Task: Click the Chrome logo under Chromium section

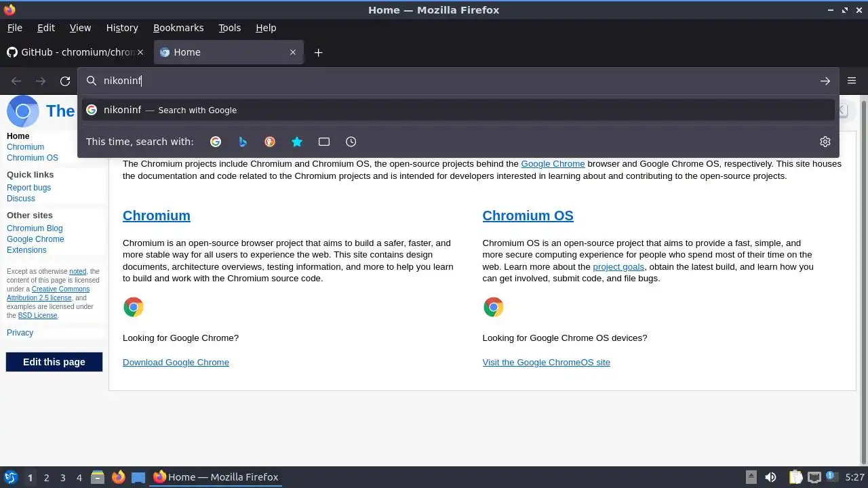Action: (134, 307)
